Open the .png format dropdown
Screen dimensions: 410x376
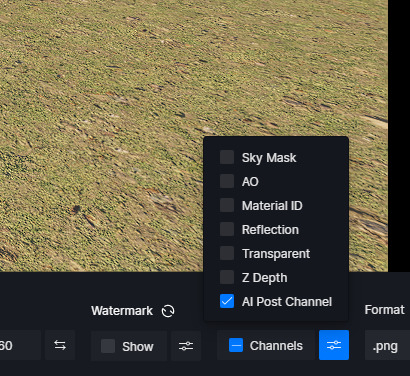click(387, 345)
